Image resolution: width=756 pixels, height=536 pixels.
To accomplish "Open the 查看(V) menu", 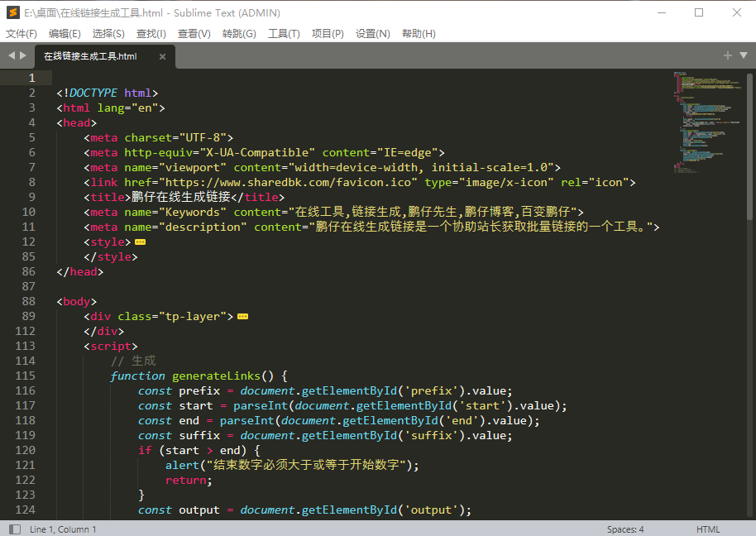I will click(x=194, y=34).
